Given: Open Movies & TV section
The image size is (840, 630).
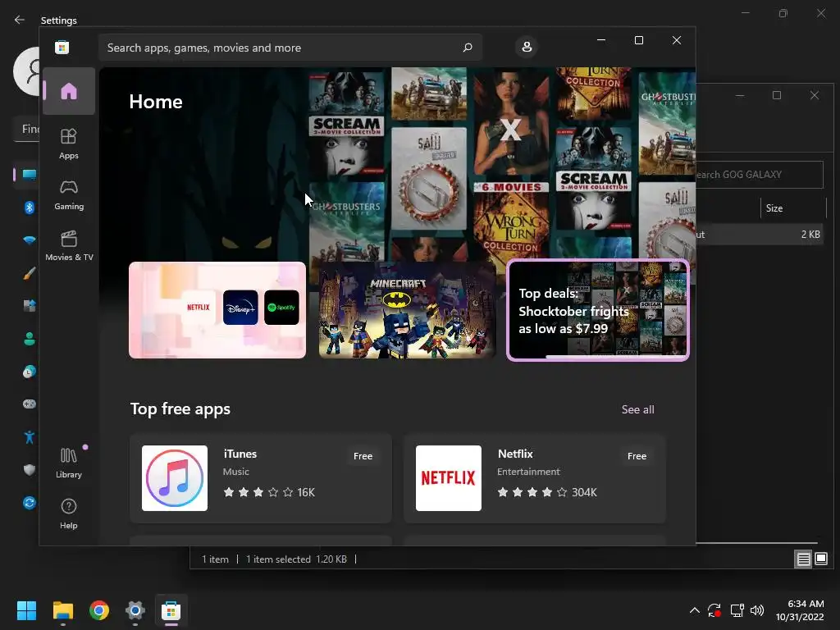Looking at the screenshot, I should (x=69, y=245).
